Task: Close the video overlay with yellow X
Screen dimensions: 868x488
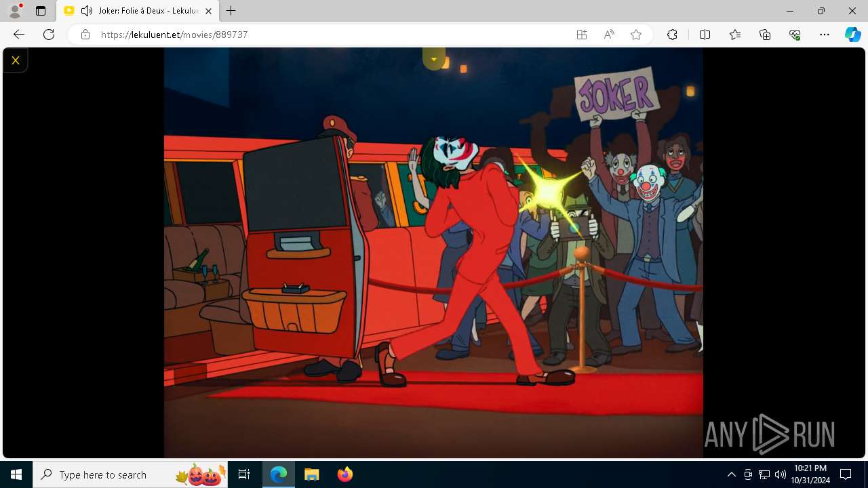Action: click(15, 60)
